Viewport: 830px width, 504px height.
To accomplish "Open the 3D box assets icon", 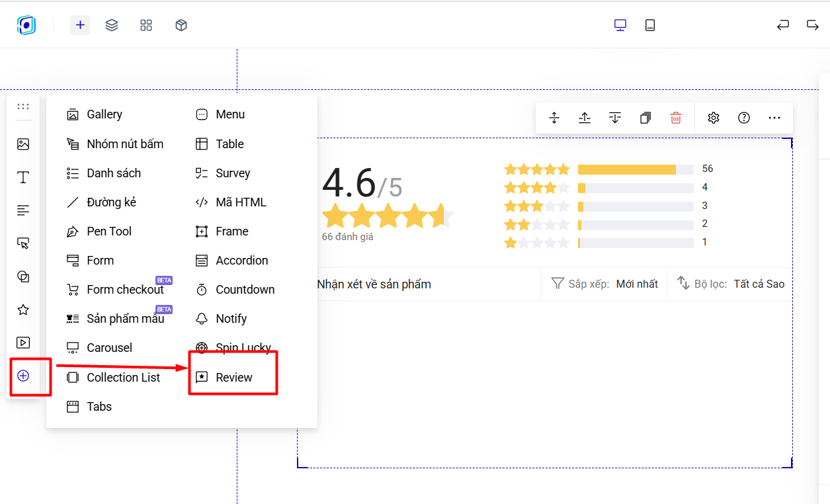I will (181, 25).
